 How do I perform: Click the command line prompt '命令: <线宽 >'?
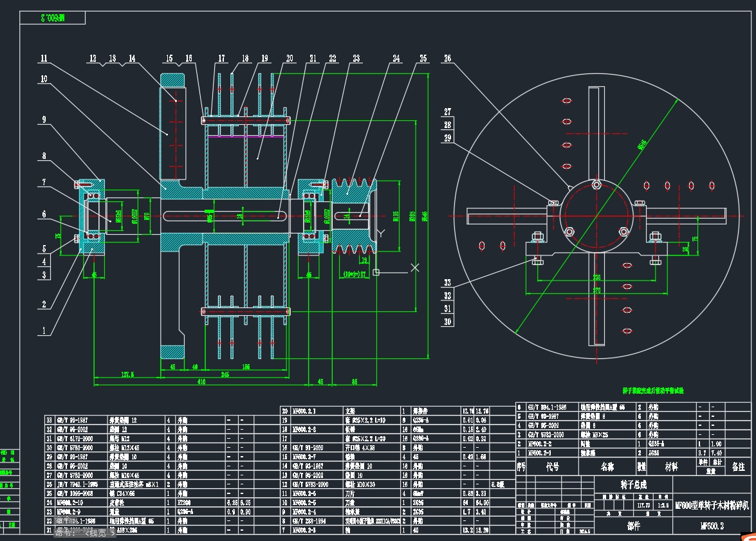coord(84,533)
